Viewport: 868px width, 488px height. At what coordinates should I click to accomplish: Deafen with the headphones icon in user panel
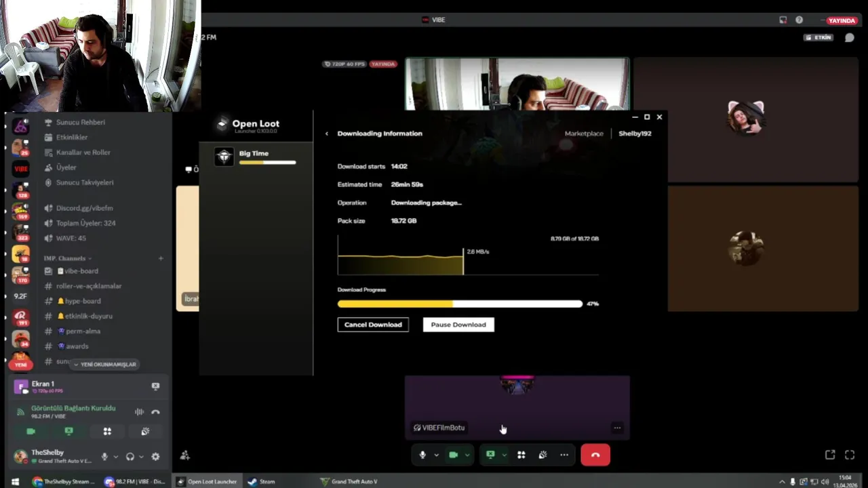point(130,457)
